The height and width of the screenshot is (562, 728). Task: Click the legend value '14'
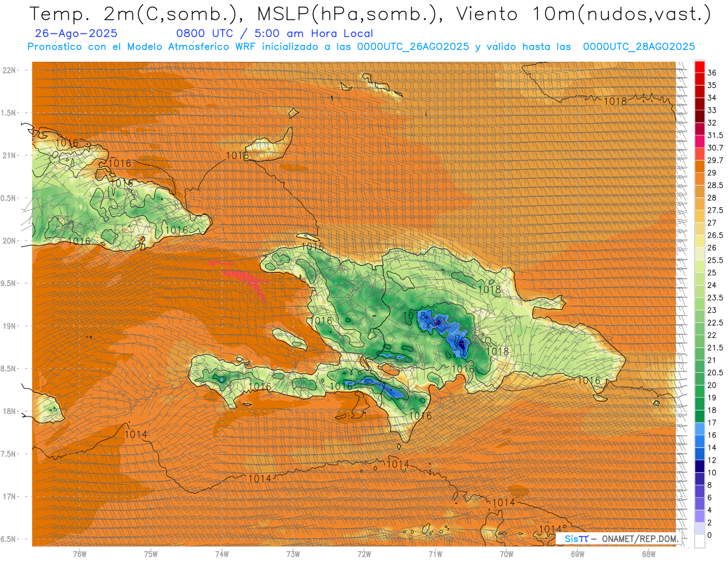tap(712, 447)
